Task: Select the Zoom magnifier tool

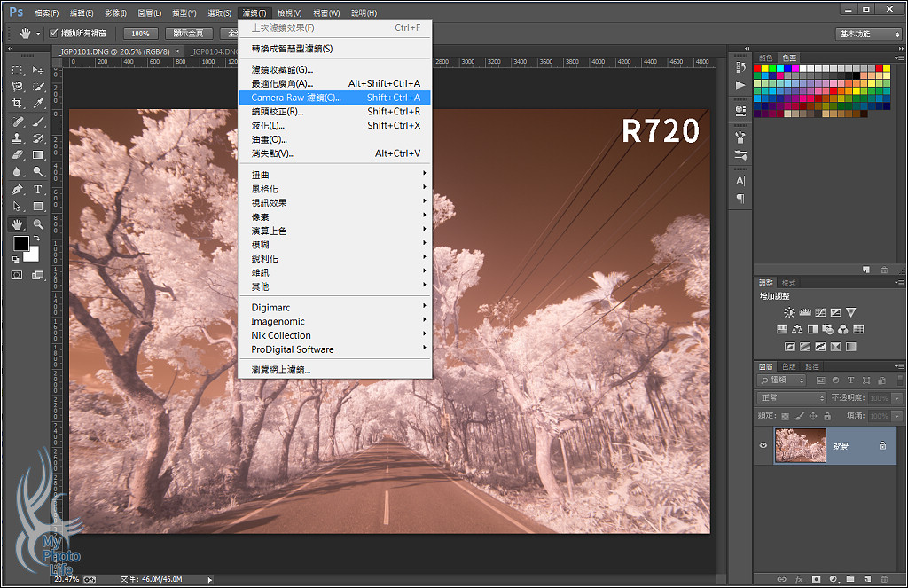Action: (38, 224)
